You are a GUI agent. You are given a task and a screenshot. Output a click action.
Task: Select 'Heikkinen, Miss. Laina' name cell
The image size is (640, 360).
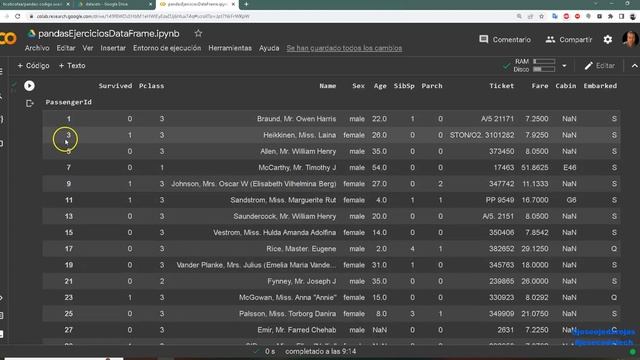[x=300, y=135]
